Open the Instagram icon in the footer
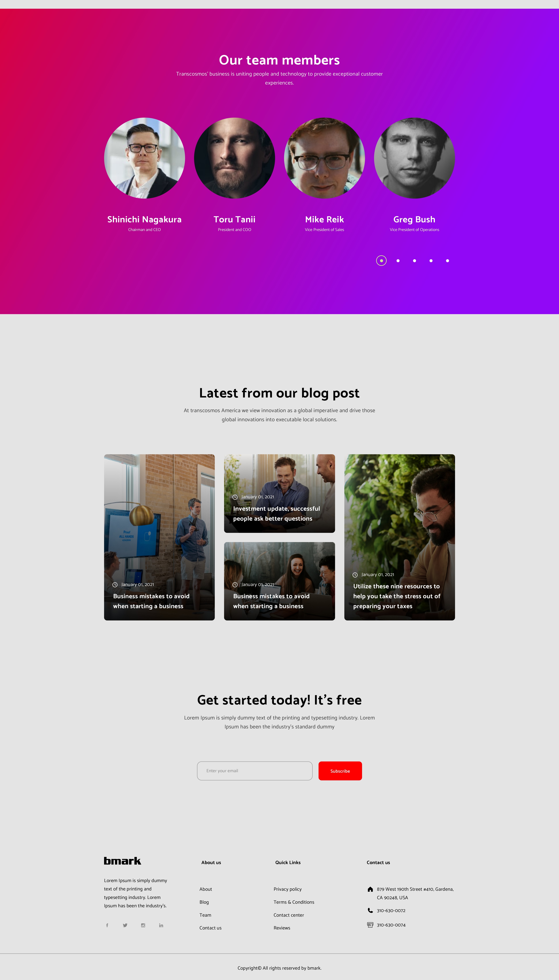Image resolution: width=559 pixels, height=980 pixels. coord(143,925)
